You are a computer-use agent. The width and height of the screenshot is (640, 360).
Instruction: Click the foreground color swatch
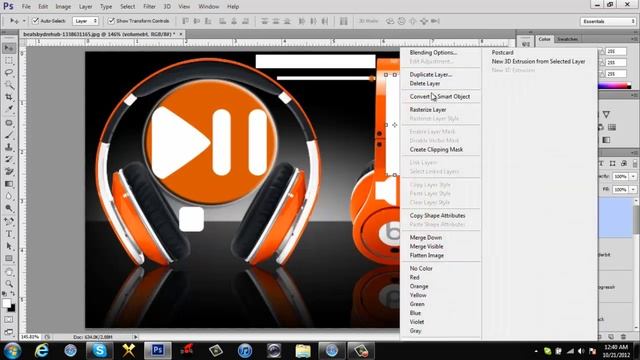tap(6, 303)
